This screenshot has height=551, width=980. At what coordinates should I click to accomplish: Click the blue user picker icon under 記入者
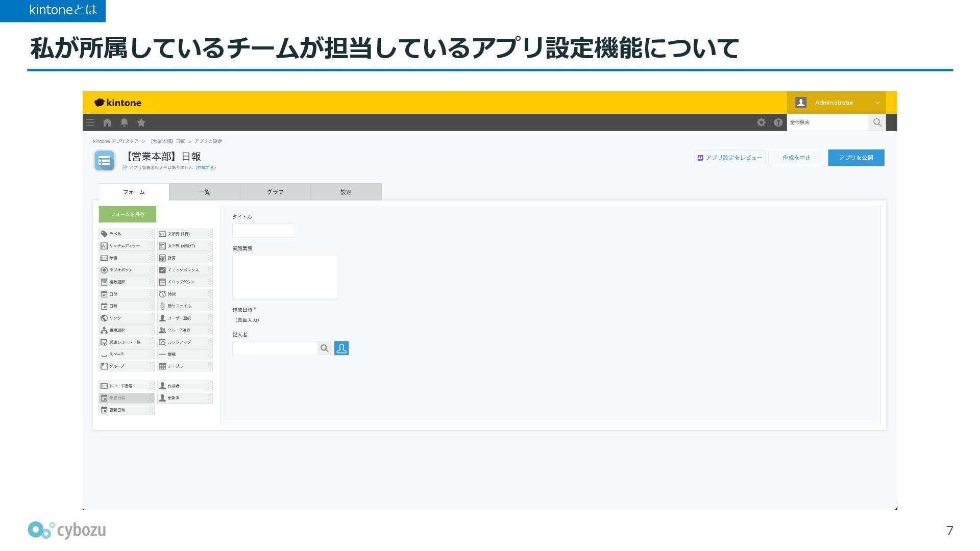click(x=341, y=348)
